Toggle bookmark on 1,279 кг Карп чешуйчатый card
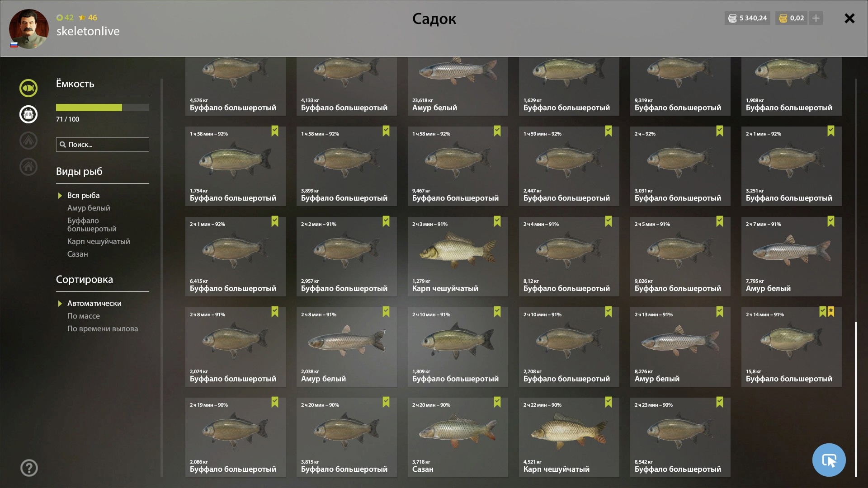Screen dimensions: 868x488 click(x=497, y=221)
